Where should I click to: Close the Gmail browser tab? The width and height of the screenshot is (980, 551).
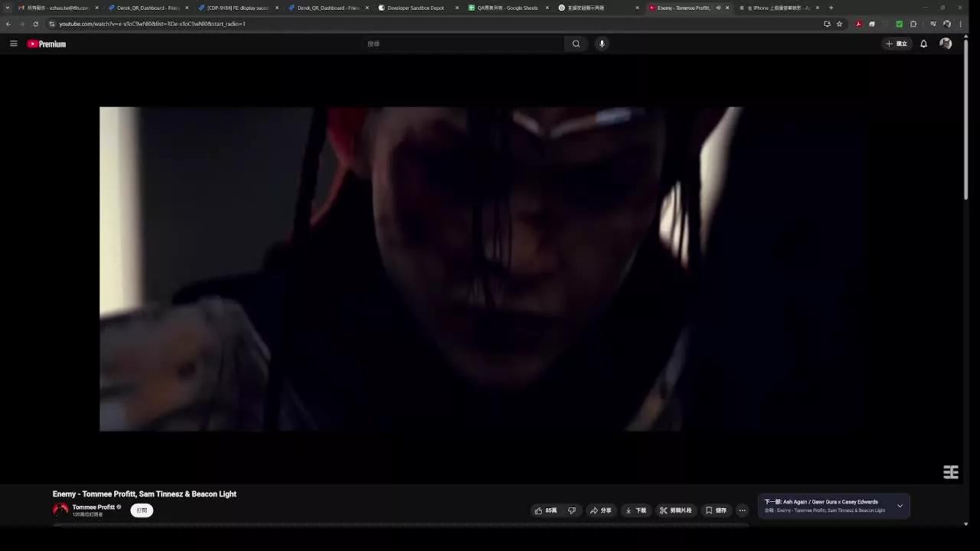click(x=96, y=8)
